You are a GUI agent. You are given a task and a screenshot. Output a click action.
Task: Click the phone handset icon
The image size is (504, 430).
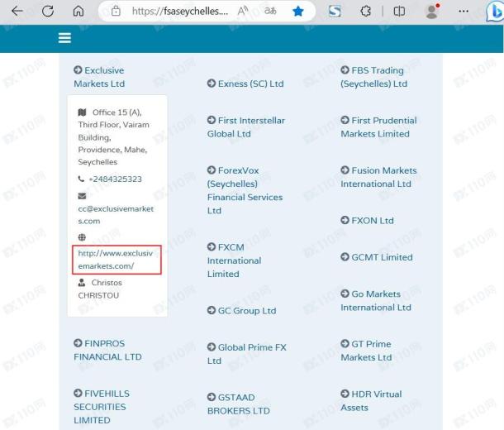[81, 179]
